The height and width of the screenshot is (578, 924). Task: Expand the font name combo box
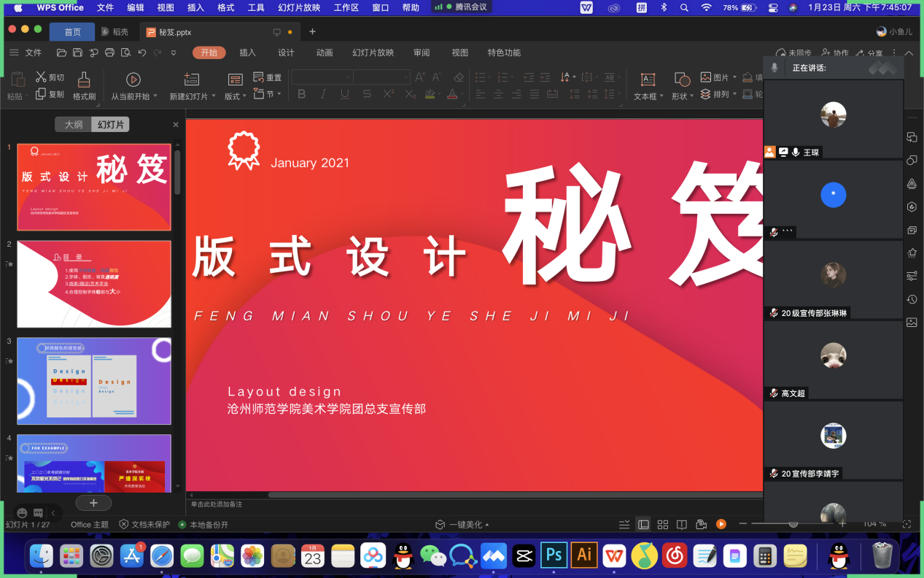point(347,77)
